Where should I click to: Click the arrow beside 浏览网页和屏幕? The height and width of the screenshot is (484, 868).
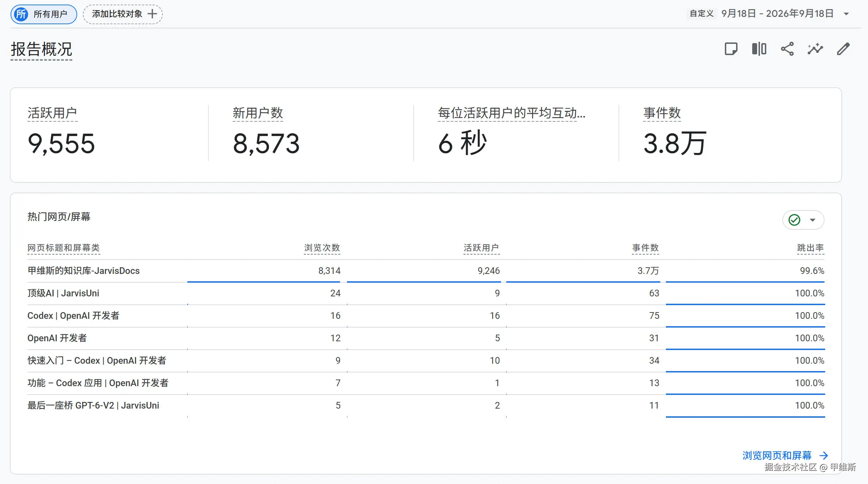coord(824,456)
